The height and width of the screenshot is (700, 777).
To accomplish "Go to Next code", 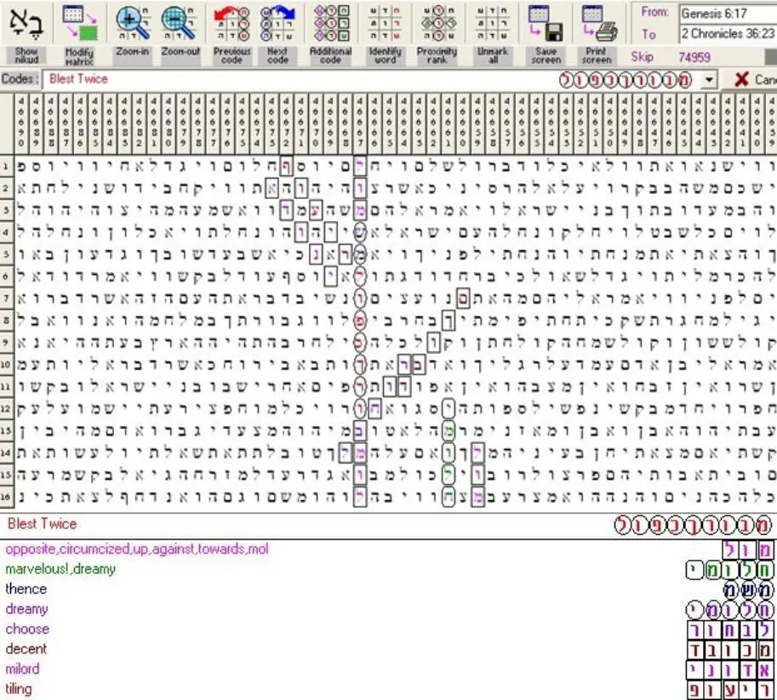I will click(x=277, y=23).
